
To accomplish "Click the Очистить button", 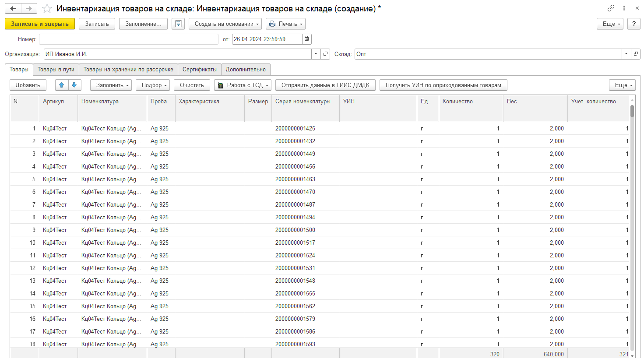I will point(192,85).
